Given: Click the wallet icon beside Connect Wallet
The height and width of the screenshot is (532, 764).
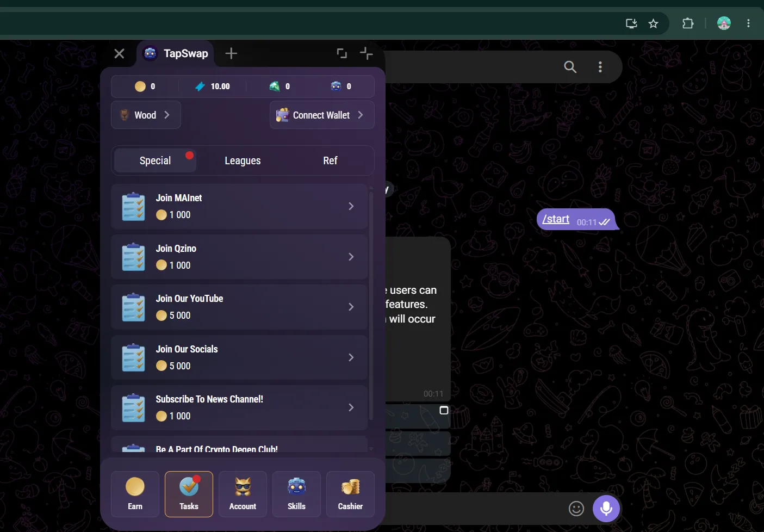Looking at the screenshot, I should click(282, 115).
